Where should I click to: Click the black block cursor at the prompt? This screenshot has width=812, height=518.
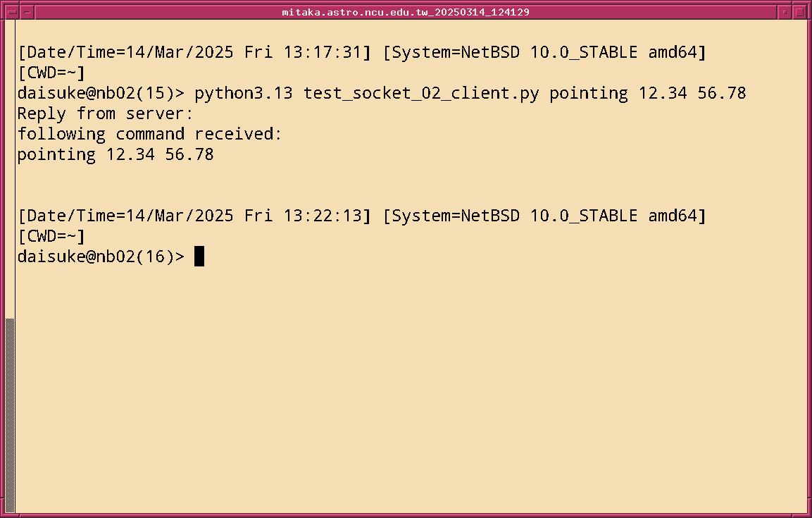point(199,257)
